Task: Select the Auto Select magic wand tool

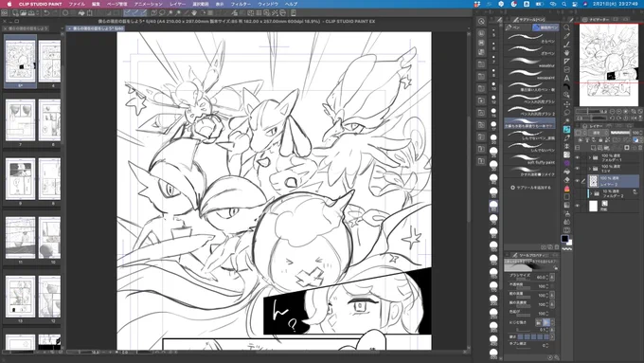Action: pyautogui.click(x=566, y=121)
